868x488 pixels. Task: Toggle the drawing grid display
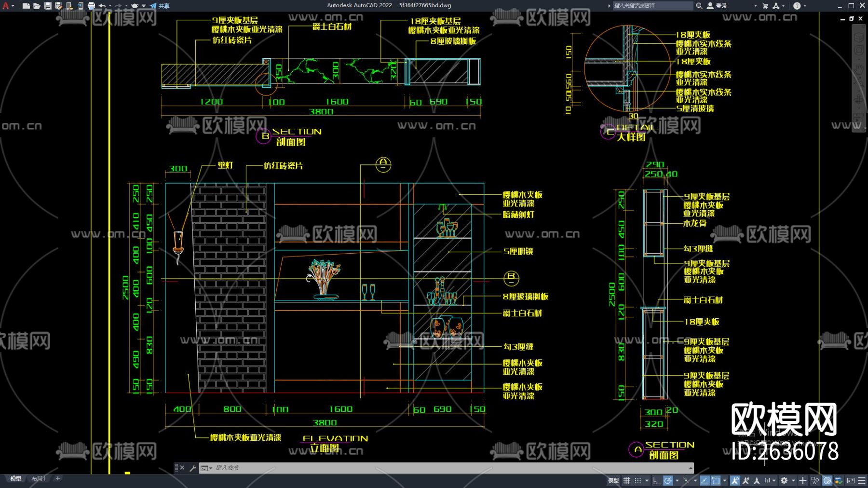pos(626,480)
